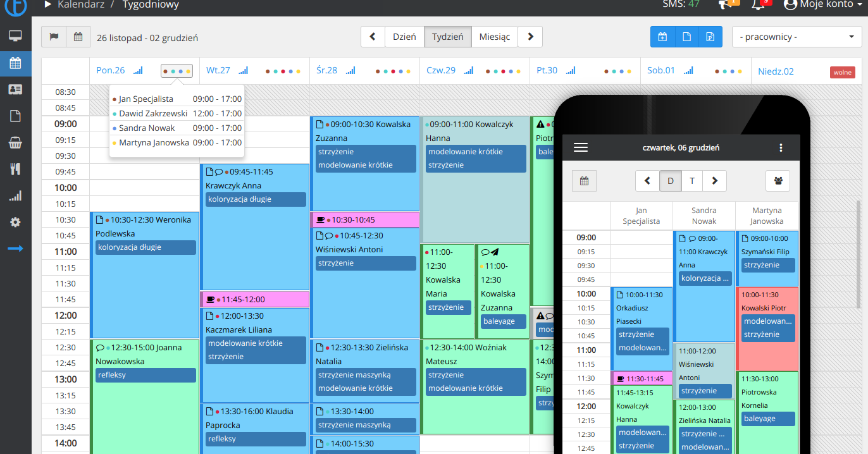Open calendar picker button on phone
Image resolution: width=868 pixels, height=454 pixels.
584,181
